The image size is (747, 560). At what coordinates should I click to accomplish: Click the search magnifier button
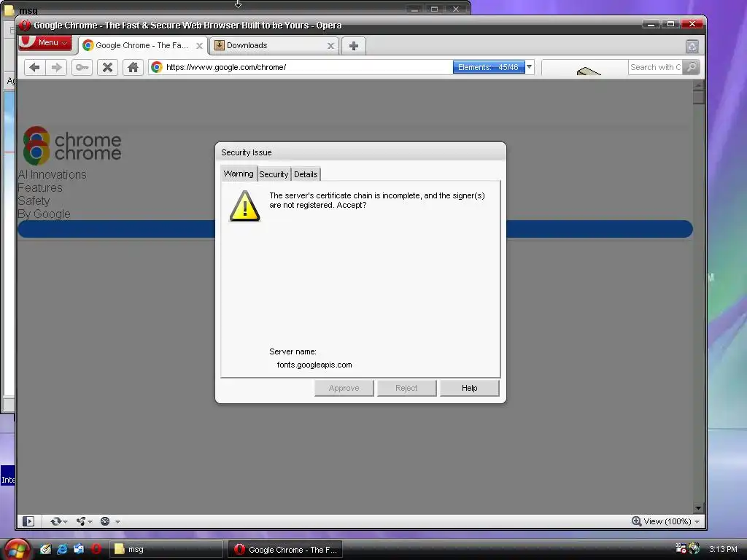(692, 67)
